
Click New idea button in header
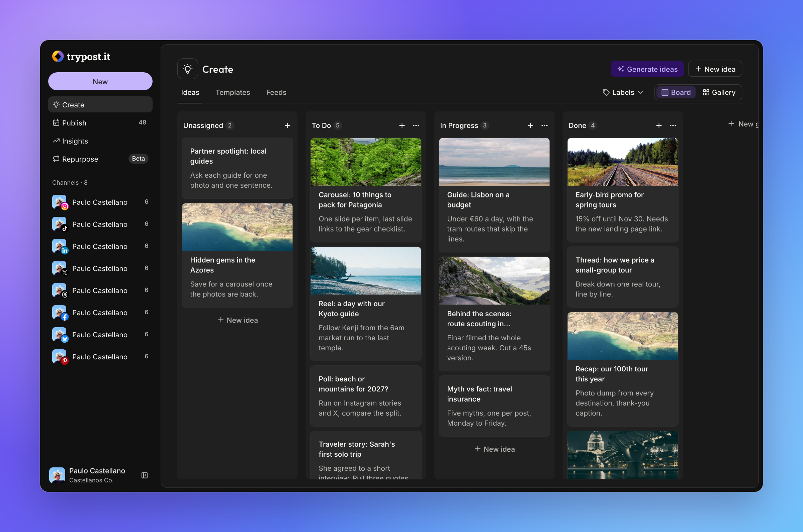click(x=715, y=69)
